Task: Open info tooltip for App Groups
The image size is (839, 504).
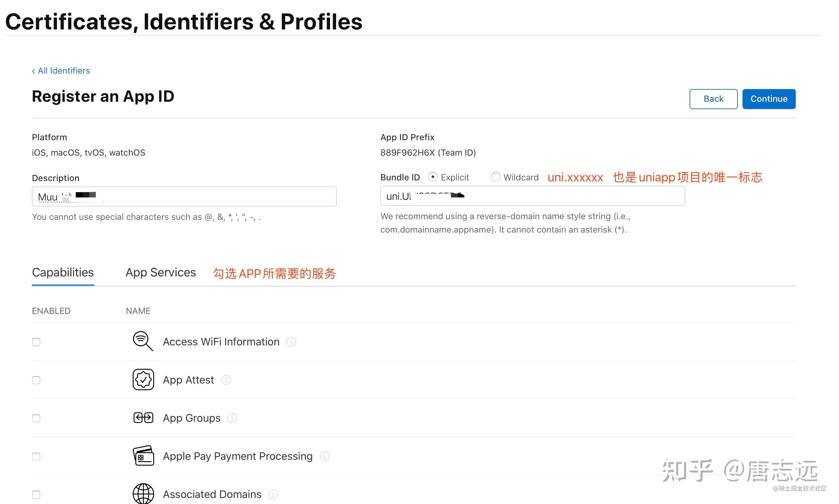Action: [x=233, y=418]
